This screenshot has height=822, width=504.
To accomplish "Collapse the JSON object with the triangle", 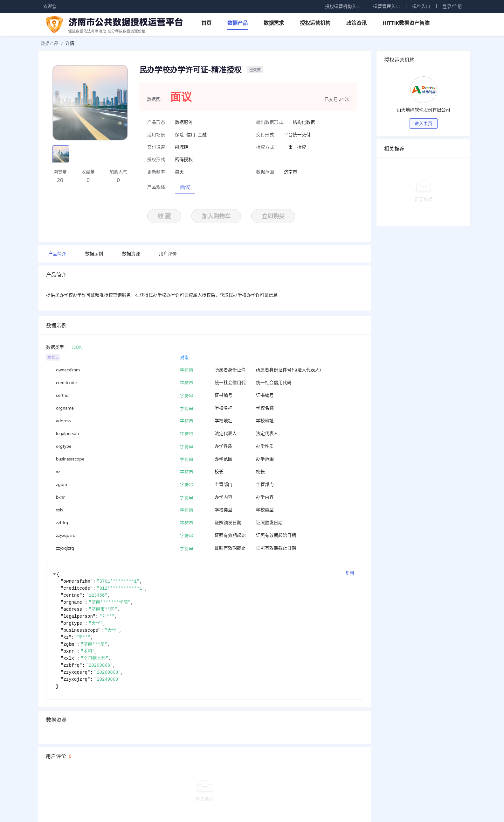I will pos(54,574).
